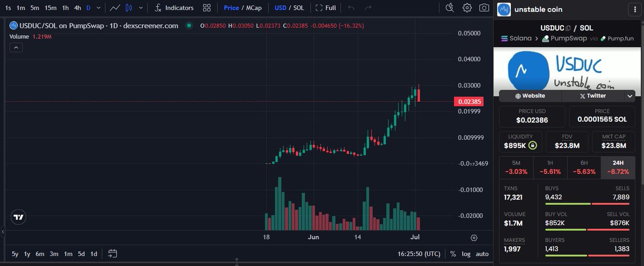Select the 1s timeframe

(8, 8)
